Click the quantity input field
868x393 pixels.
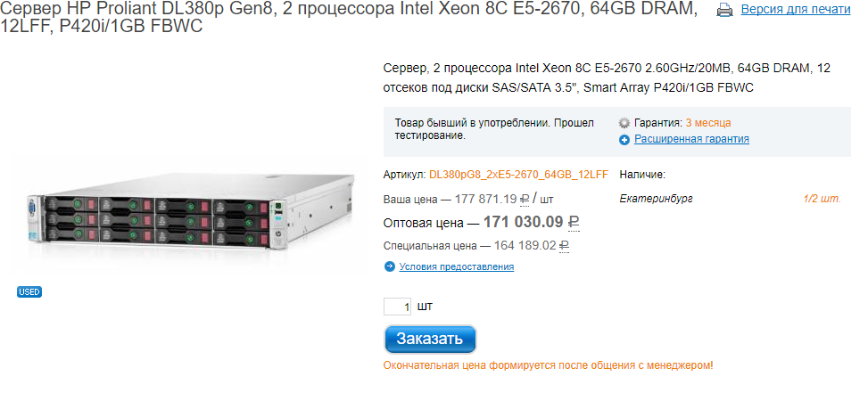[397, 307]
